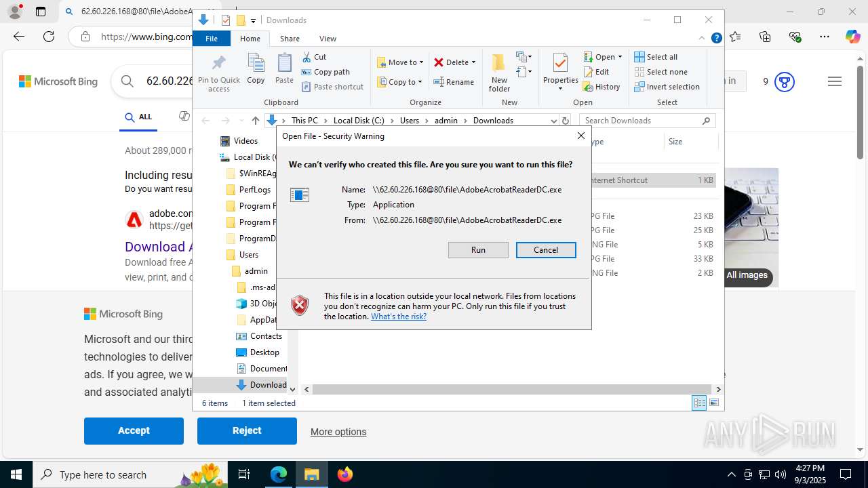Click the Rename ribbon button

(x=454, y=82)
